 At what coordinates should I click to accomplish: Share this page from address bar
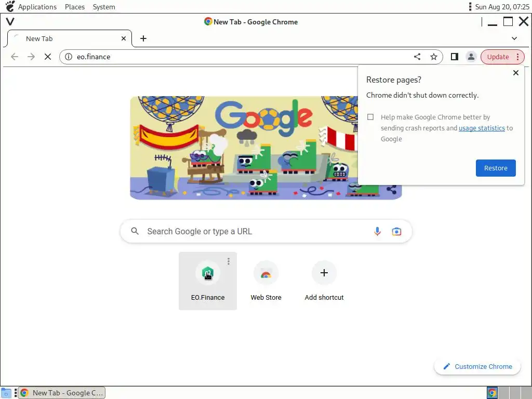coord(417,57)
